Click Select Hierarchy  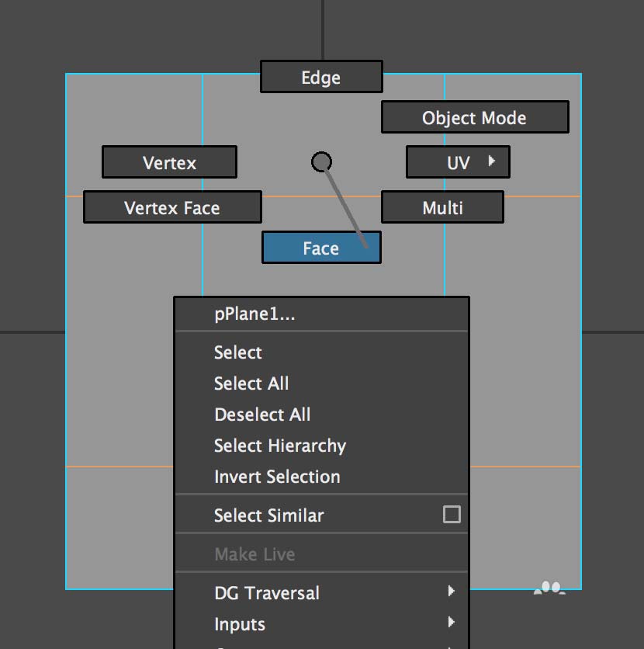(x=280, y=446)
